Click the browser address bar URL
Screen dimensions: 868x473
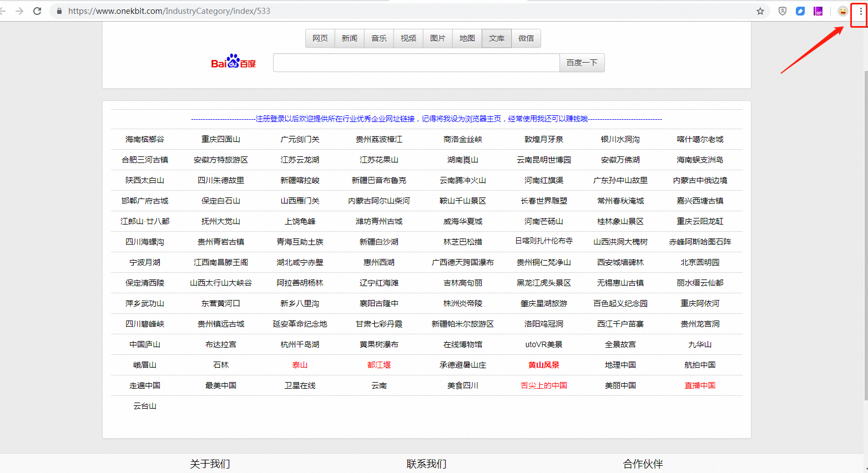point(169,11)
